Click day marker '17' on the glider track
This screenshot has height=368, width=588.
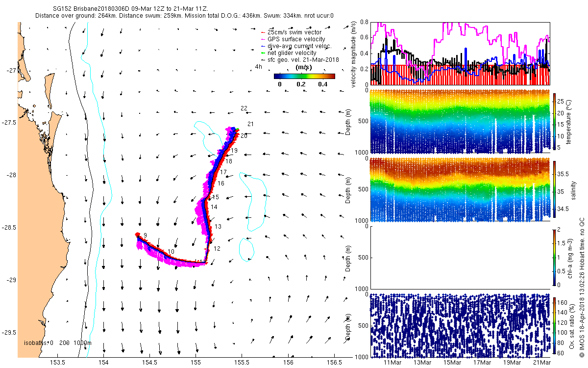click(x=223, y=173)
